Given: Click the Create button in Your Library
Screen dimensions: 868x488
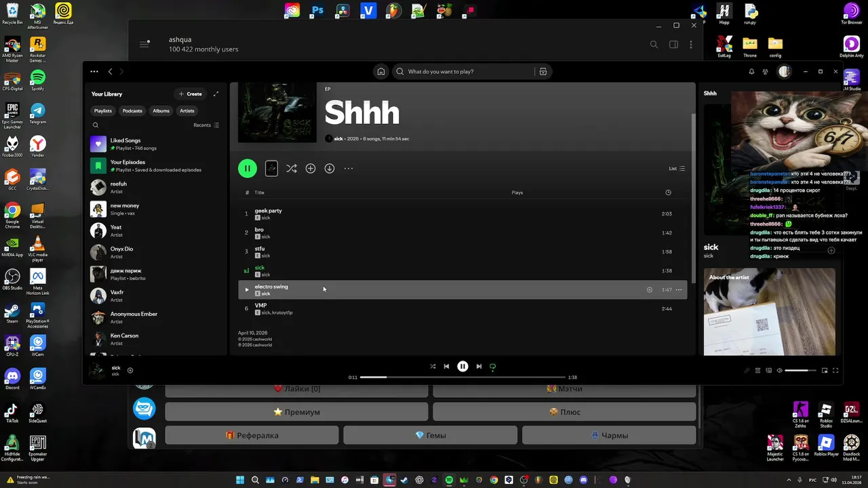Looking at the screenshot, I should tap(191, 94).
